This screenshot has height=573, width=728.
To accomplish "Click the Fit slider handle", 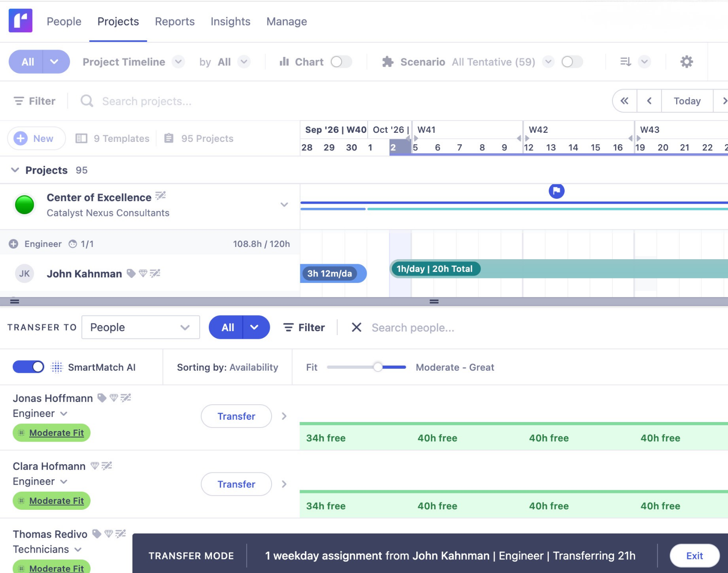I will [x=378, y=367].
